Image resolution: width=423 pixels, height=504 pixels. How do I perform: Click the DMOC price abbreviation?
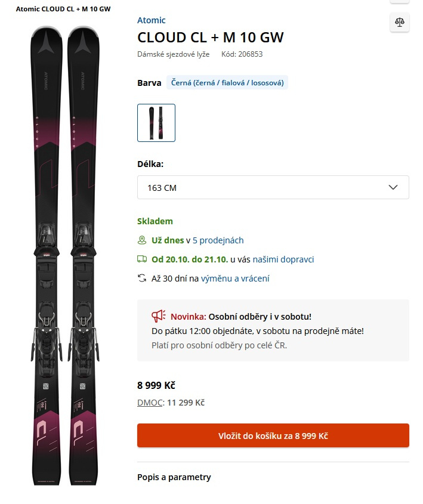[149, 403]
